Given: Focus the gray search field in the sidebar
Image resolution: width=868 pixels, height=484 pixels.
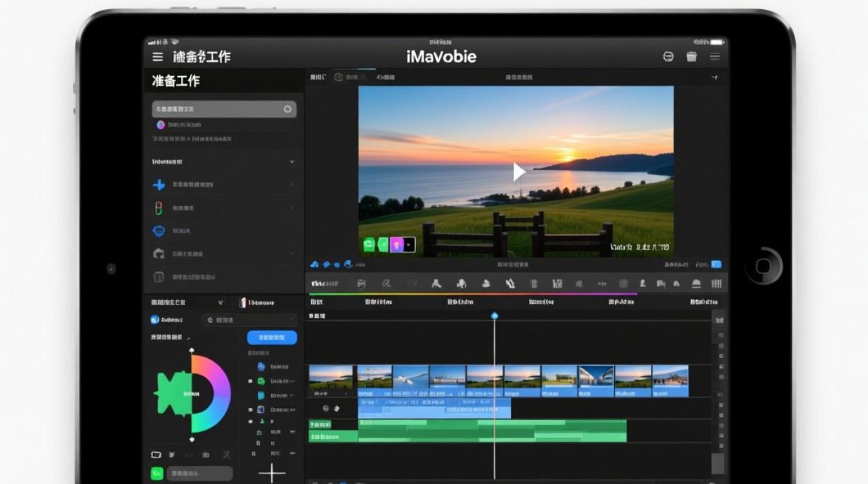Looking at the screenshot, I should 224,109.
